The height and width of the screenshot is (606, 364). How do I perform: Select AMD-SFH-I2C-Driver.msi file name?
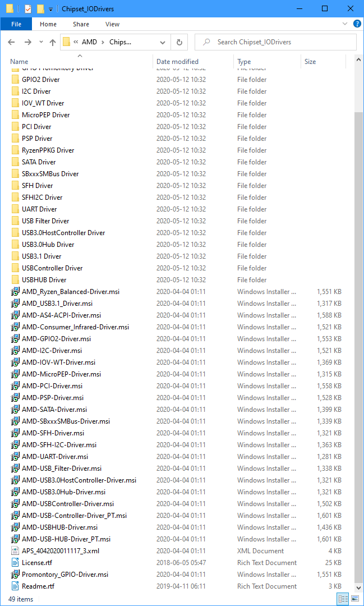[x=59, y=445]
